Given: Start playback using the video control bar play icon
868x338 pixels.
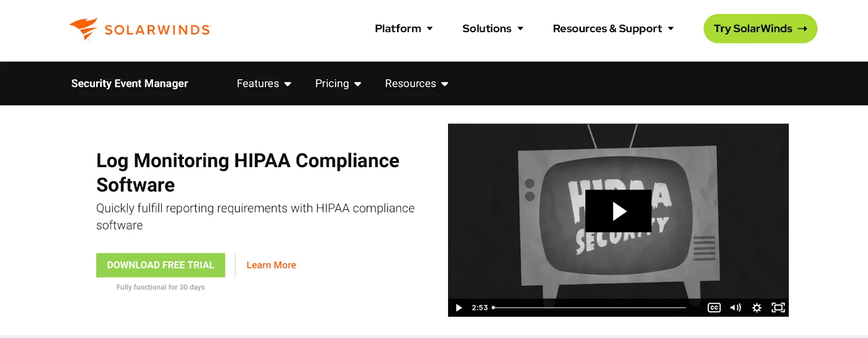Looking at the screenshot, I should point(459,308).
